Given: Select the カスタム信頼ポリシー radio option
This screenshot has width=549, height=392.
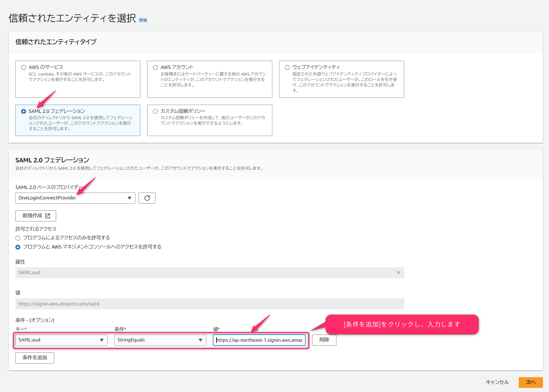Looking at the screenshot, I should click(x=155, y=112).
